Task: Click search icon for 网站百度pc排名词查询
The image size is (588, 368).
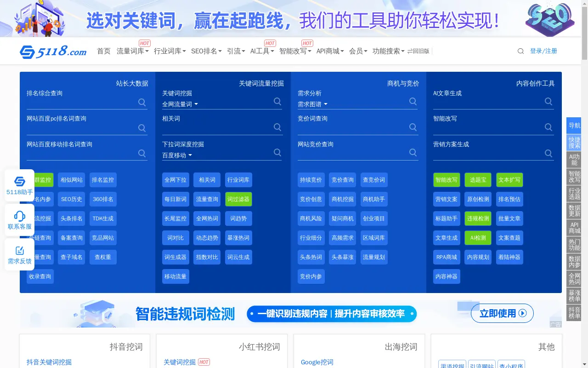Action: pos(142,128)
